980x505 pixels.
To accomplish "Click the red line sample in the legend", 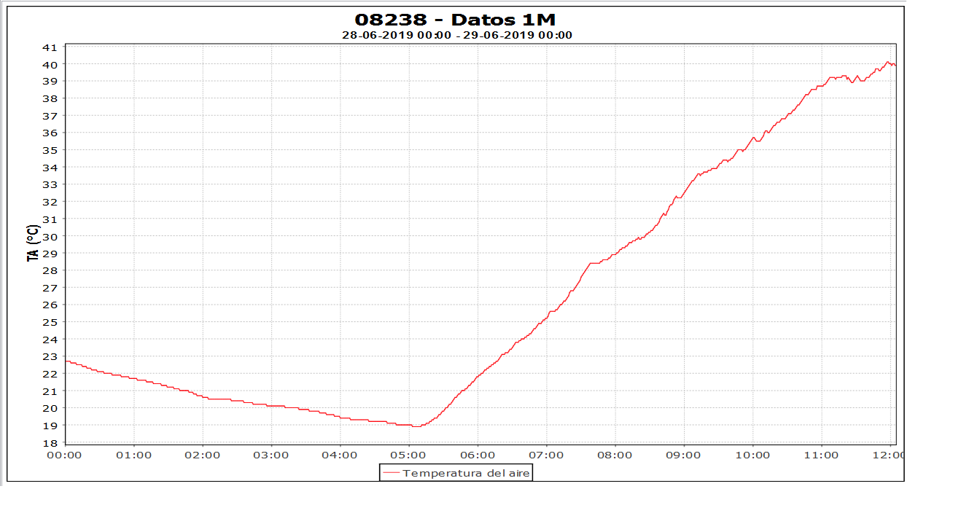I will [392, 474].
